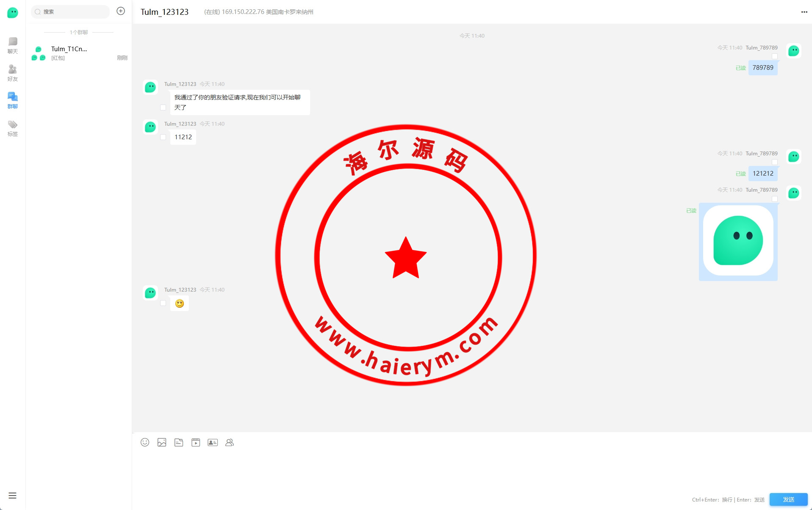Open the sent green mascot image
The image size is (812, 510).
[738, 241]
